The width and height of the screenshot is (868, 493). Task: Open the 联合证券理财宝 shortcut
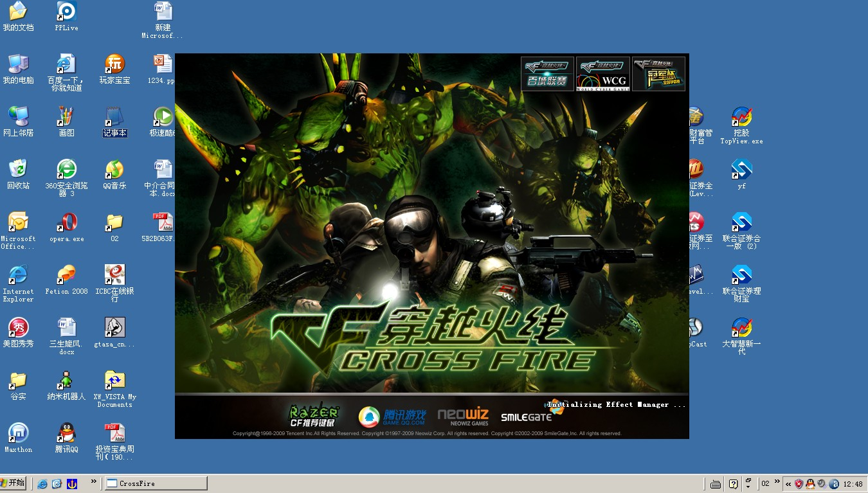point(741,283)
